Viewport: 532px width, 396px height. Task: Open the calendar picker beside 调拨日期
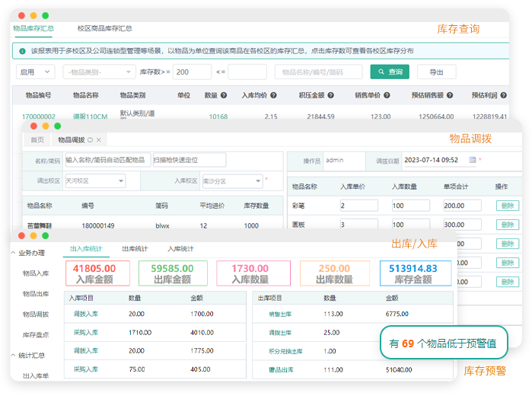tap(473, 160)
